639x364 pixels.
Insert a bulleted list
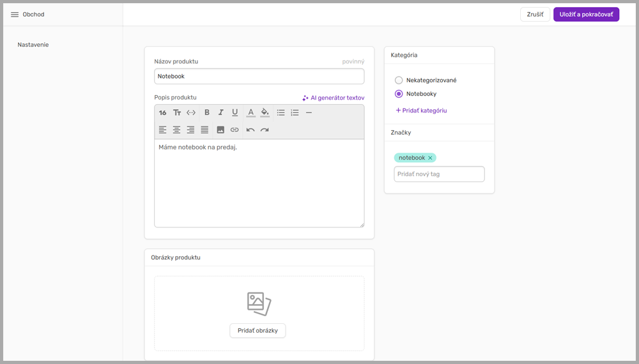(x=281, y=112)
